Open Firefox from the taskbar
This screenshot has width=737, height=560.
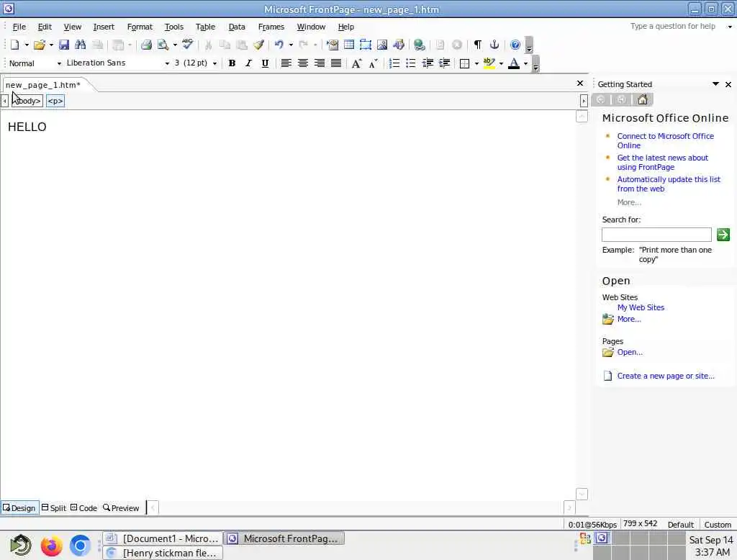click(51, 546)
